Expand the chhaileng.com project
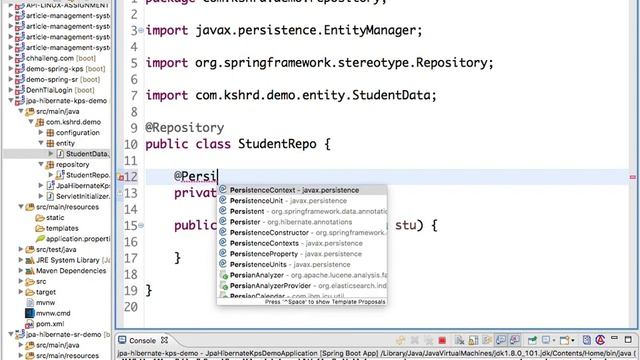640x360 pixels. [x=11, y=58]
